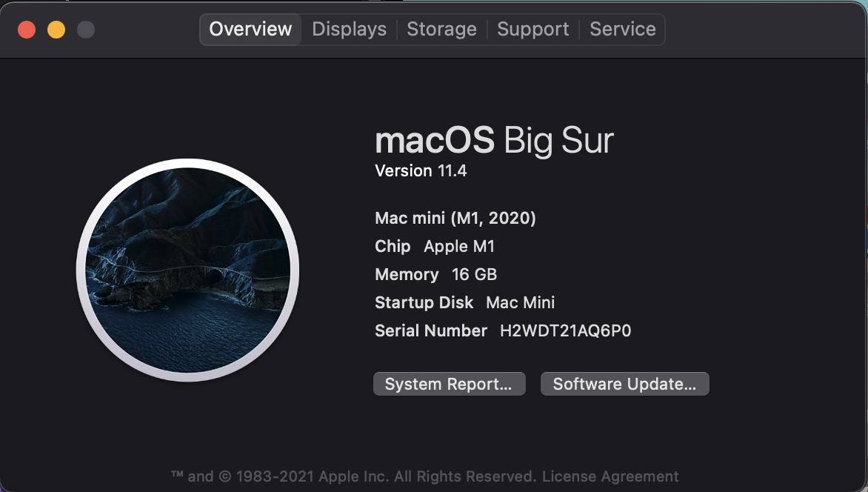
Task: Click the Memory 16 GB line
Action: click(x=436, y=274)
